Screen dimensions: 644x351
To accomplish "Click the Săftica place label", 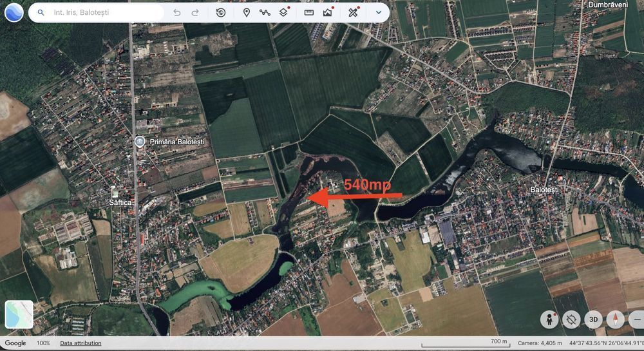I will coord(120,202).
